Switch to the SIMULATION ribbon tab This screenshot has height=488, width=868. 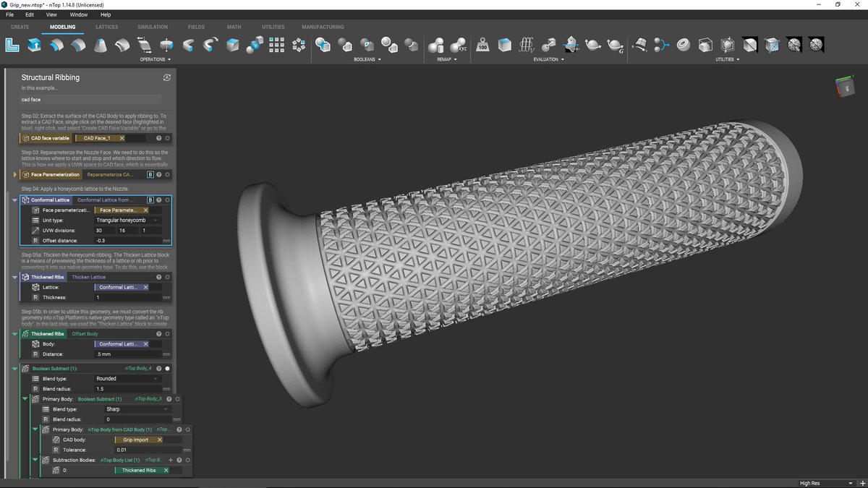click(x=153, y=27)
